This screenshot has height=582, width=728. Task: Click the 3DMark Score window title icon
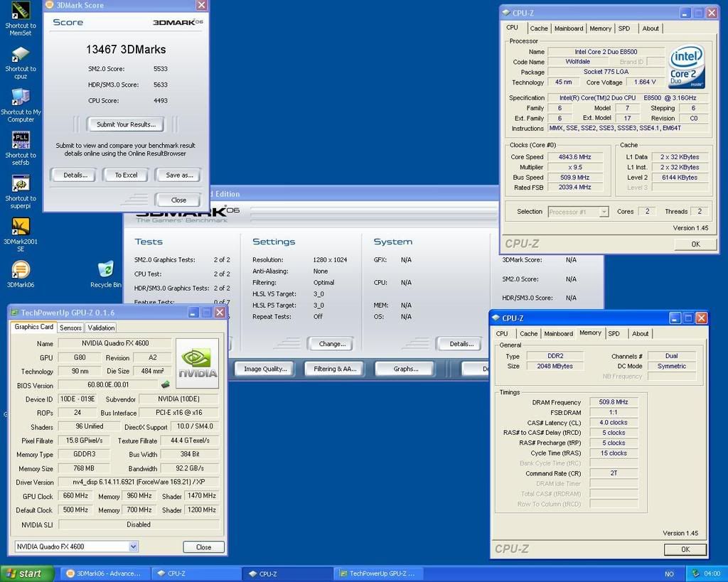coord(50,5)
